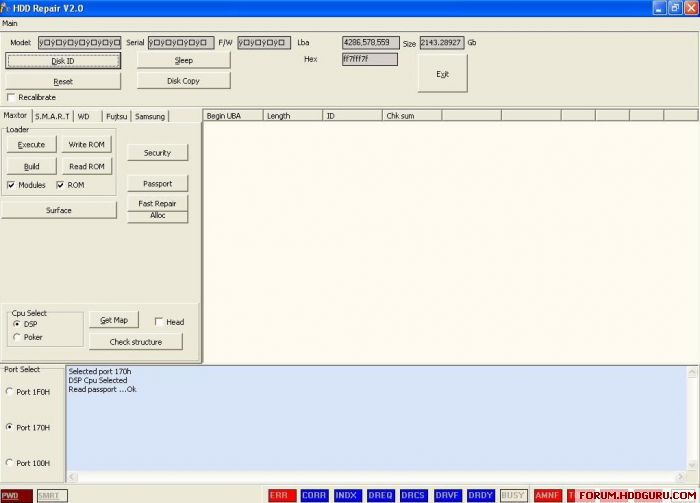Click the BUSY status indicator
The height and width of the screenshot is (503, 700).
pos(513,495)
